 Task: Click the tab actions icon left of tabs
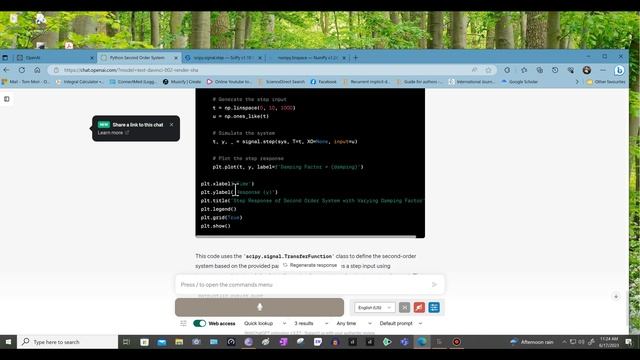[x=5, y=58]
